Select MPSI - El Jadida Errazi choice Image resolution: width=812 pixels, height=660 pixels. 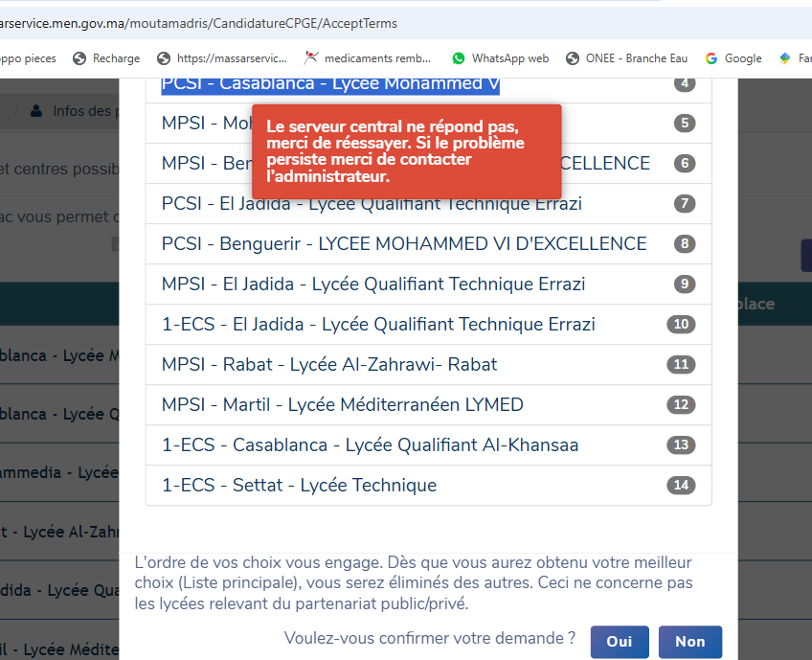click(x=373, y=284)
